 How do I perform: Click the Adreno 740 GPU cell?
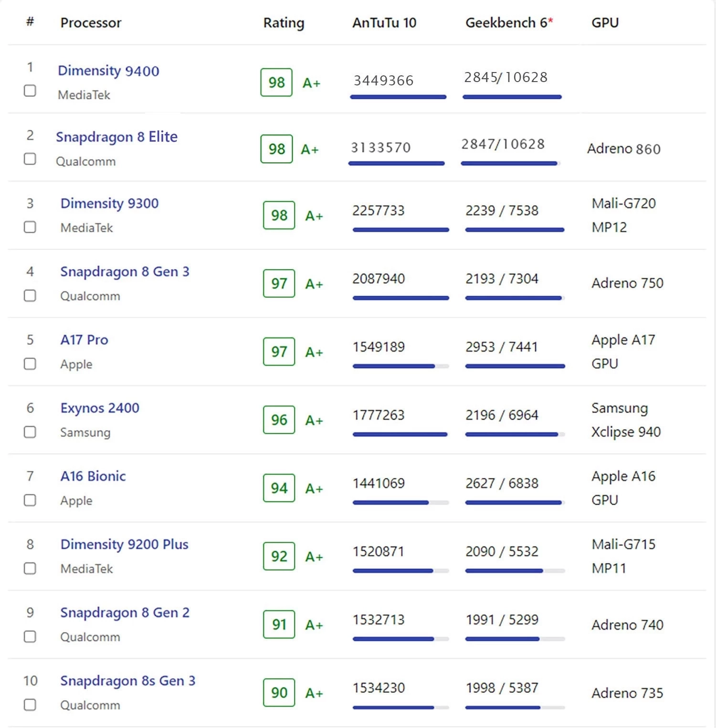pyautogui.click(x=627, y=625)
